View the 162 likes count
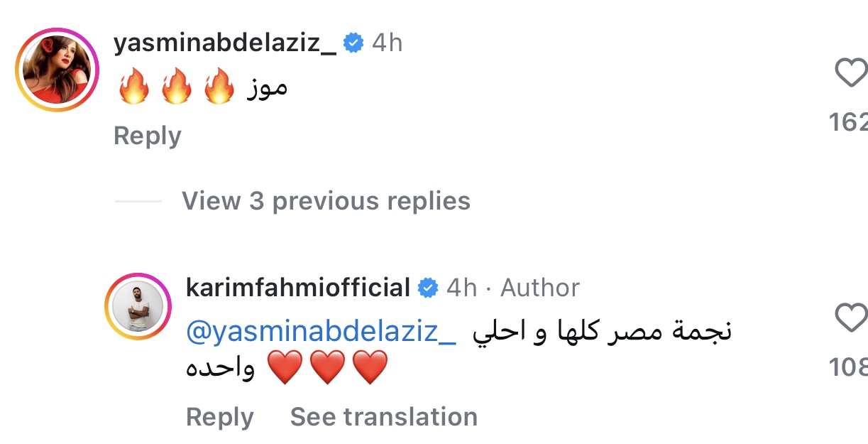 pyautogui.click(x=849, y=123)
